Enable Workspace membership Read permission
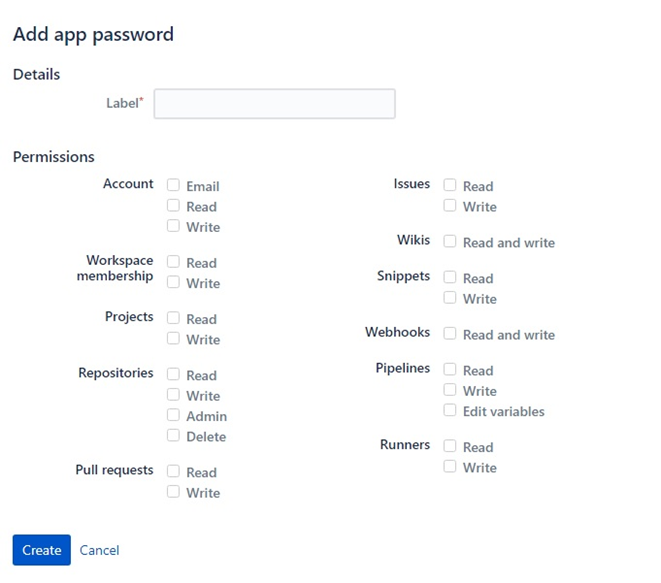The height and width of the screenshot is (583, 661). (x=174, y=262)
